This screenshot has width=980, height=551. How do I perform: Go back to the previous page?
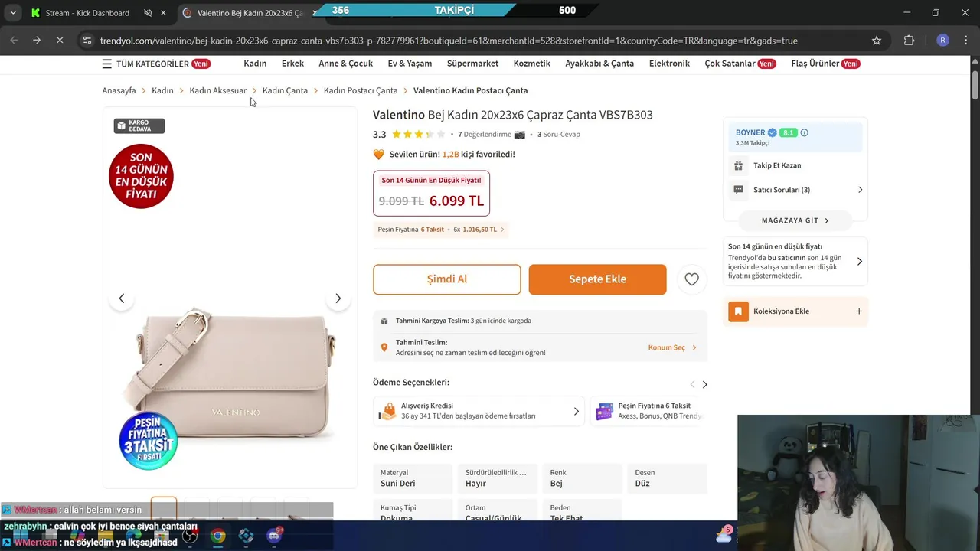(14, 41)
